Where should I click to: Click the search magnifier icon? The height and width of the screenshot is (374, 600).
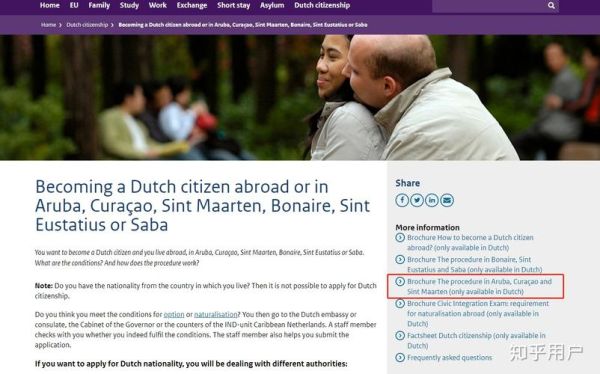click(551, 5)
